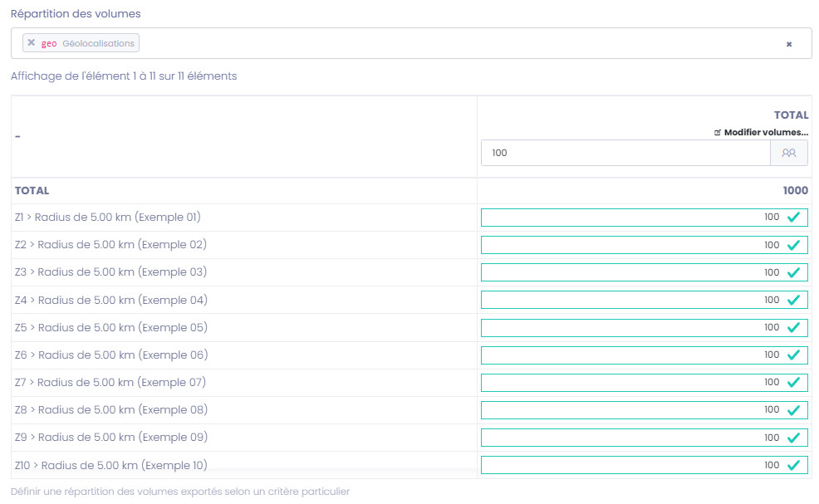Edit the volume field for Z2 Exemple 02
Viewport: 819px width, 504px height.
click(x=623, y=245)
